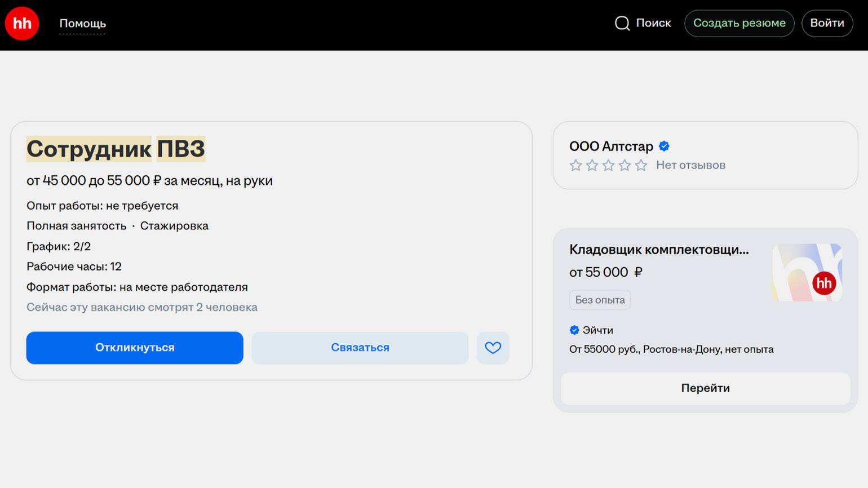Click Откликнуться on the vacancy
The image size is (868, 488).
(x=135, y=348)
